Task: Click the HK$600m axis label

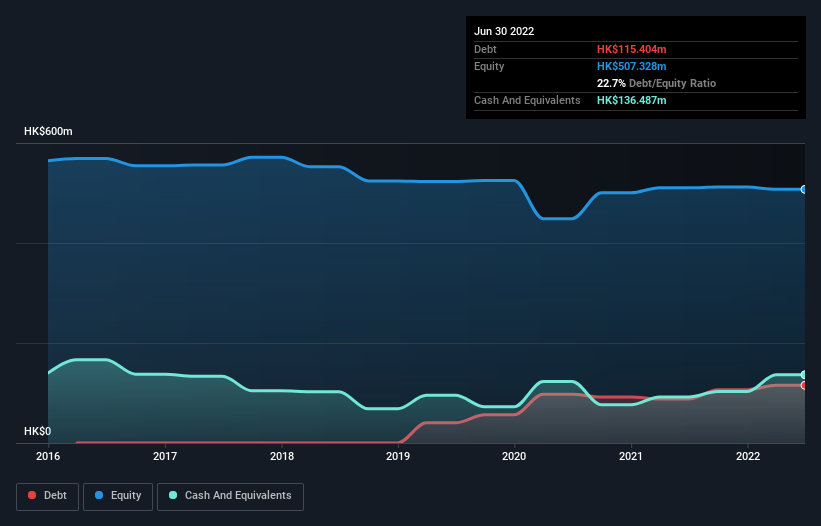Action: click(x=48, y=131)
